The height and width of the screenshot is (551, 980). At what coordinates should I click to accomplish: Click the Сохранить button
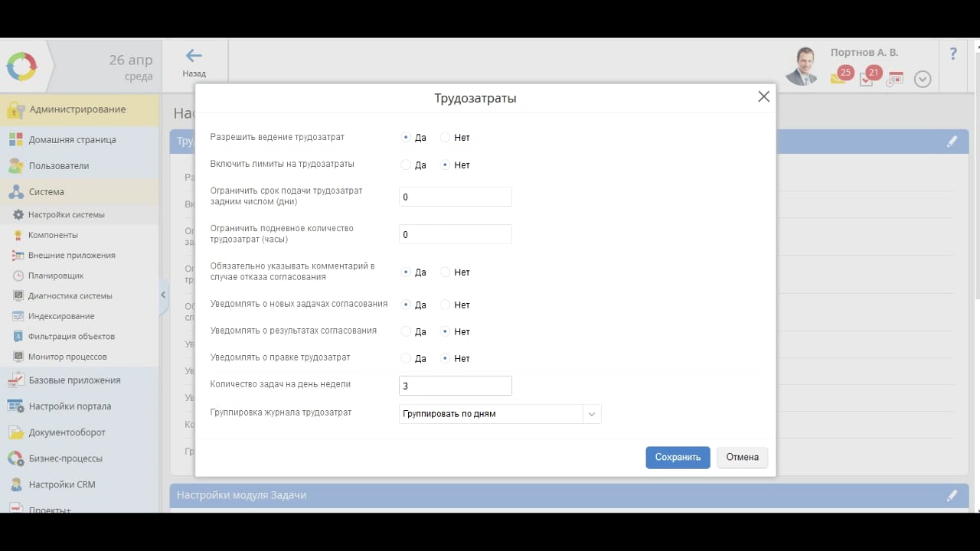[678, 458]
